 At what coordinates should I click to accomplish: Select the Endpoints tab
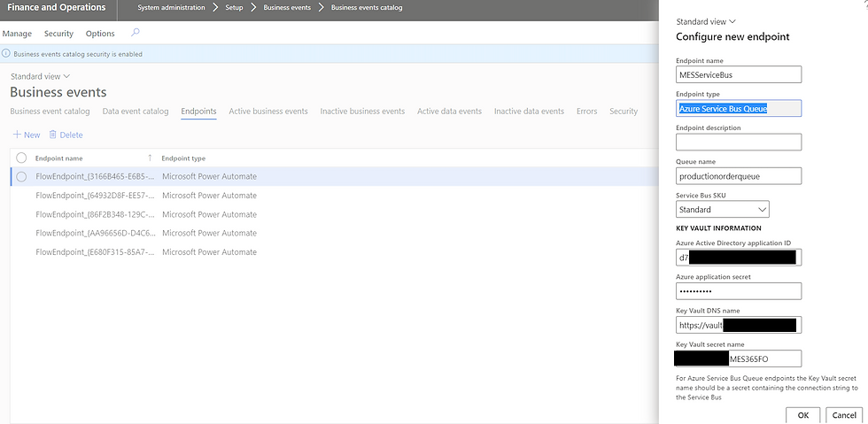pos(198,112)
